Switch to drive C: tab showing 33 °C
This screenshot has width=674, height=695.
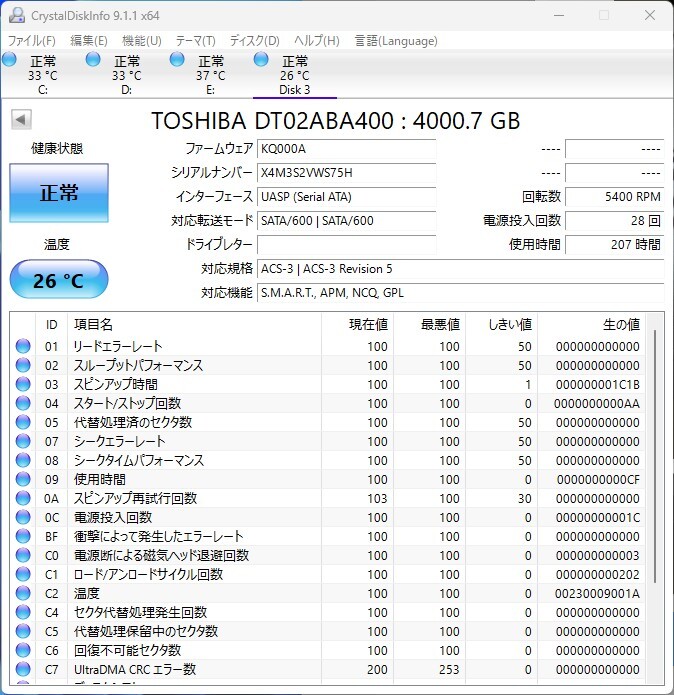[x=43, y=74]
